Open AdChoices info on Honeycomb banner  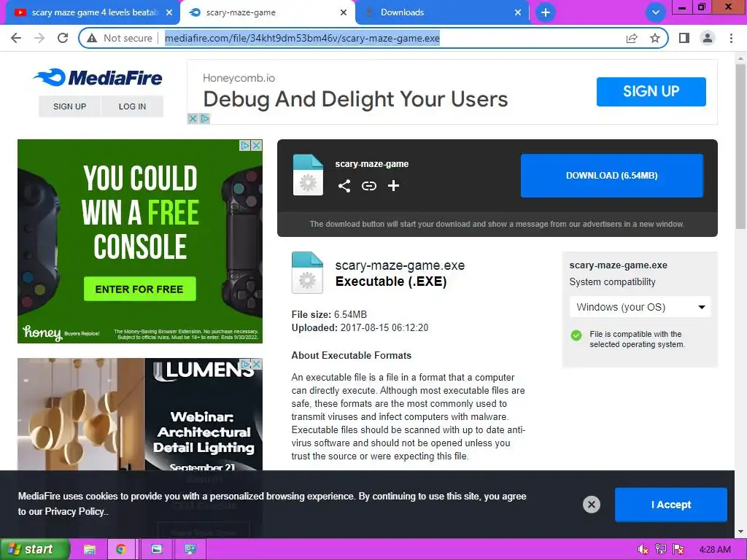[205, 119]
